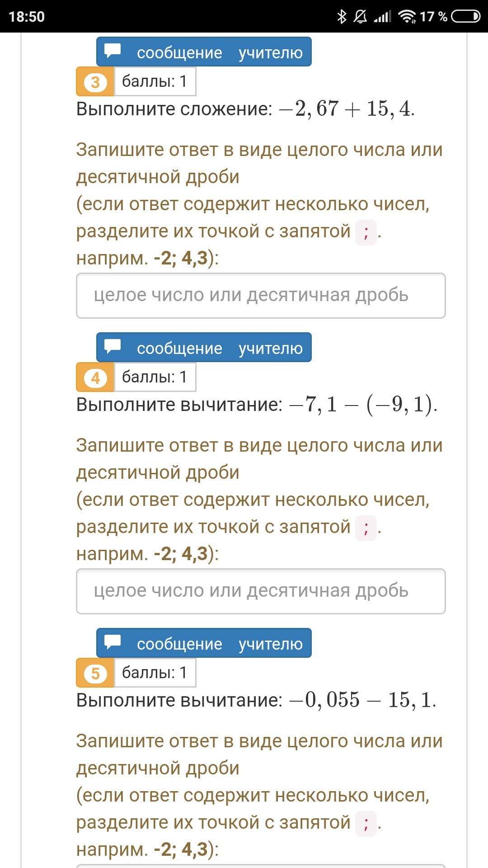
Task: Tap the Bluetooth icon in status bar
Action: (x=342, y=17)
